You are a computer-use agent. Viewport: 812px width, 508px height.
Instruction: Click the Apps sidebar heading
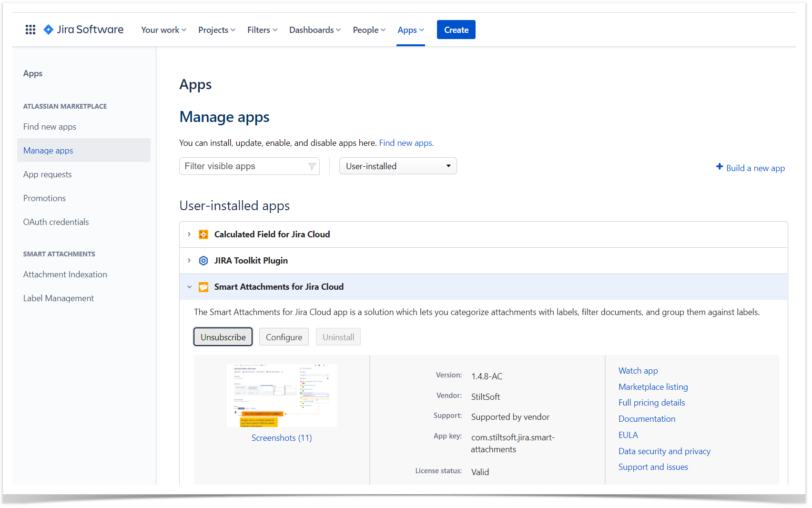click(33, 73)
